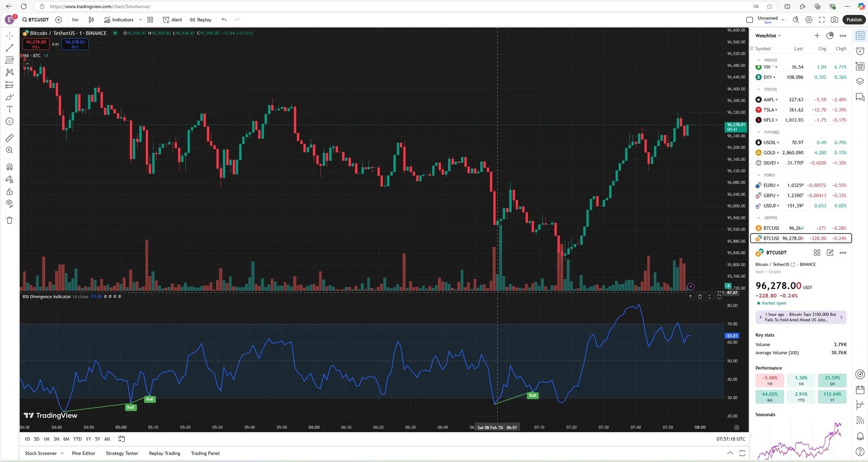Click the blue BUY price button
868x462 pixels.
click(75, 44)
